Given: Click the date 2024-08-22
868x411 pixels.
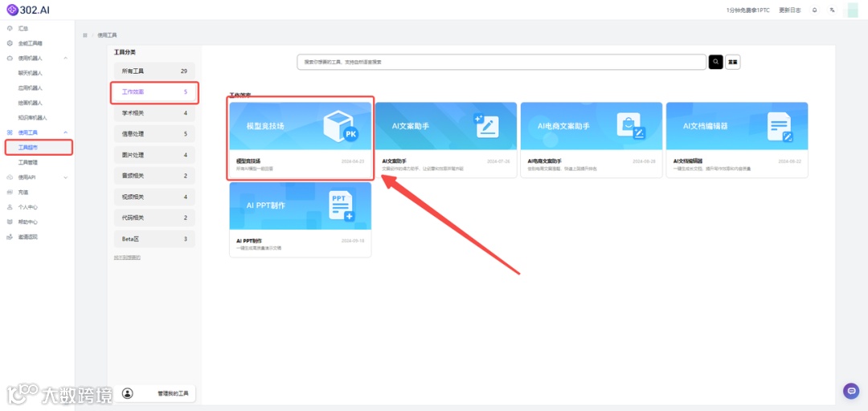Looking at the screenshot, I should click(789, 161).
